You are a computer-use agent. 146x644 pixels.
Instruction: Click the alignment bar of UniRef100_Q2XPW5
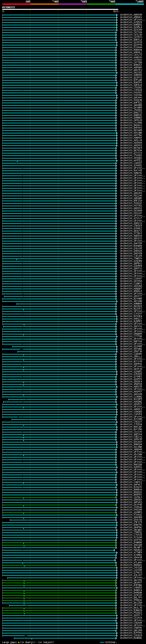tap(65, 346)
